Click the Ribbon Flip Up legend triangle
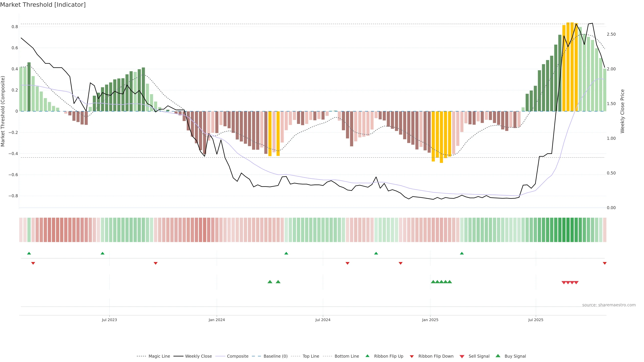The width and height of the screenshot is (644, 362). 367,356
